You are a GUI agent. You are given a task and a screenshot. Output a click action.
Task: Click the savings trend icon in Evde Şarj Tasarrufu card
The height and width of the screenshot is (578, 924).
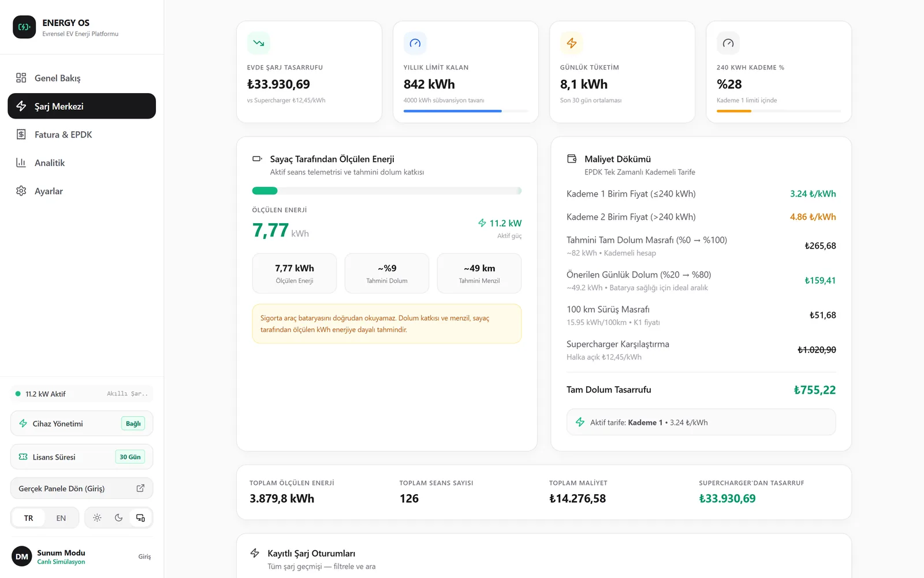click(259, 43)
